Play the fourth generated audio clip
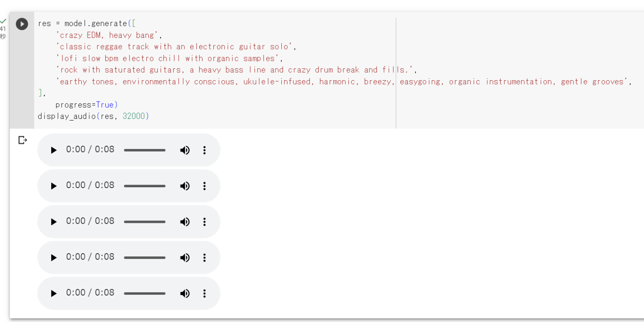 coord(53,258)
